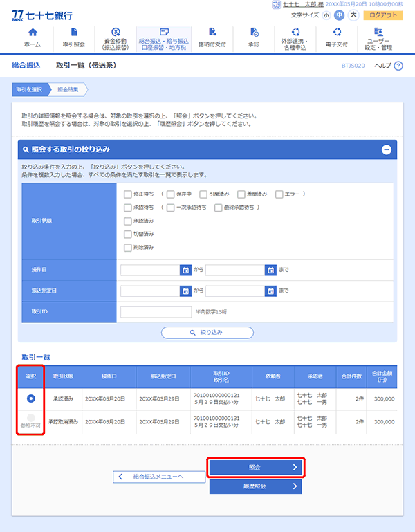Click the 照会結果 step tab
The height and width of the screenshot is (532, 415).
coord(68,89)
